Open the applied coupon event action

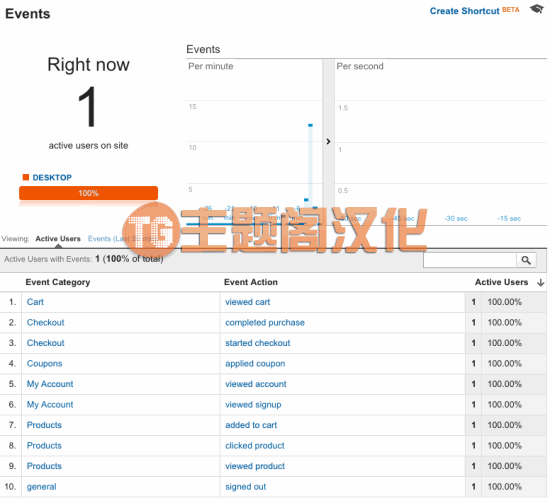pyautogui.click(x=255, y=364)
